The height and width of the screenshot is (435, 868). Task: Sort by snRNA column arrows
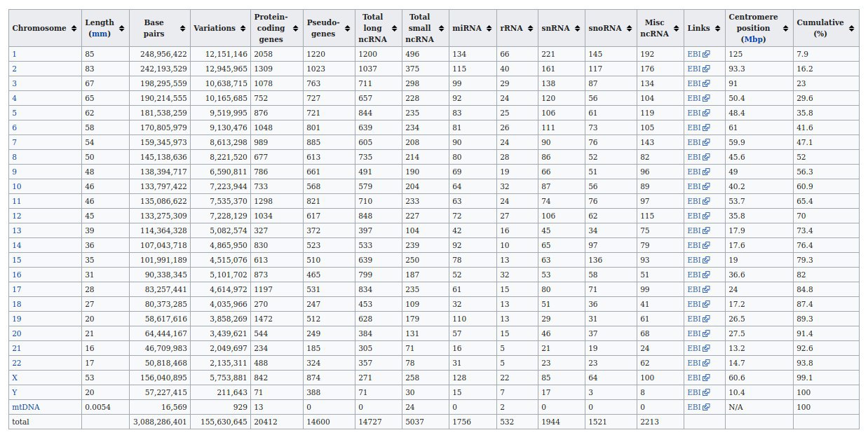[x=576, y=29]
